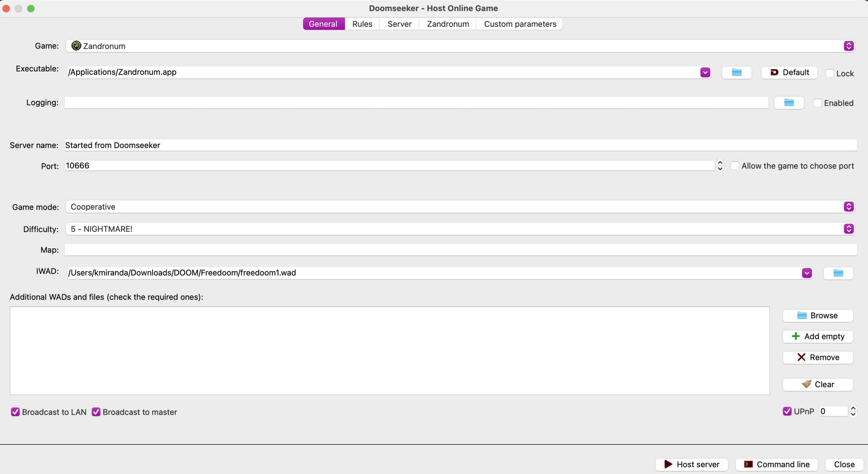This screenshot has height=474, width=868.
Task: Switch to the General tab
Action: pyautogui.click(x=323, y=24)
